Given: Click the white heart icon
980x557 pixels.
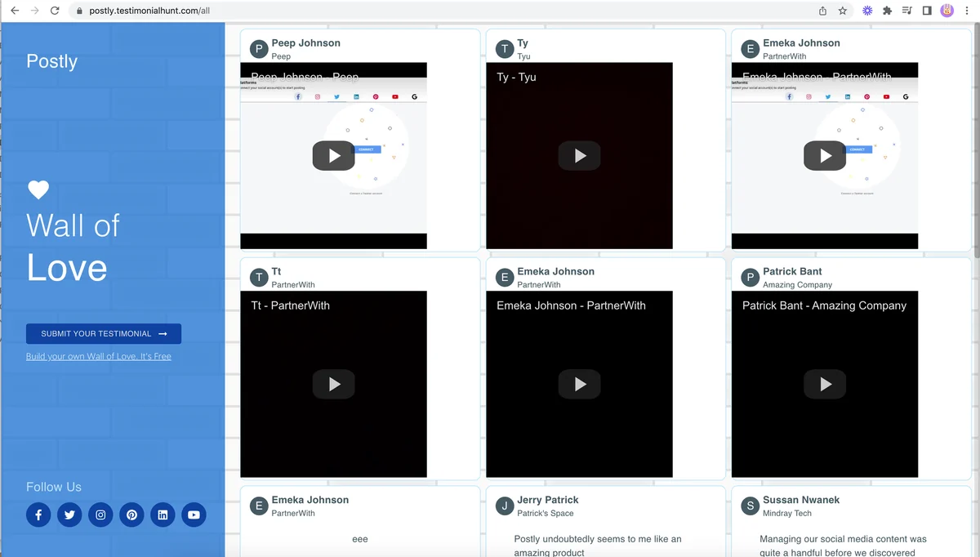Looking at the screenshot, I should [38, 190].
